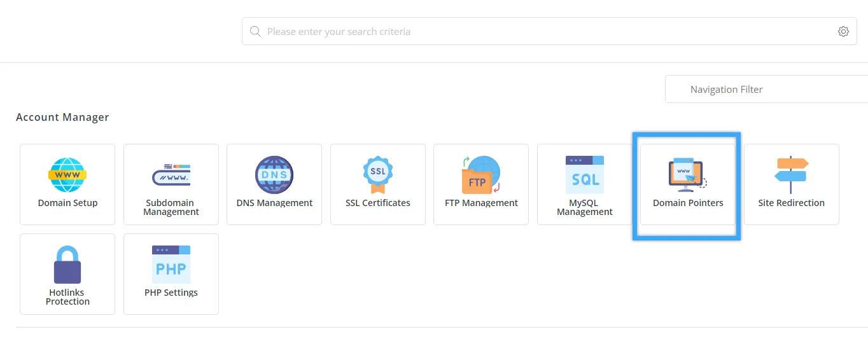The image size is (868, 339).
Task: Click the Account Manager section heading
Action: [x=62, y=117]
